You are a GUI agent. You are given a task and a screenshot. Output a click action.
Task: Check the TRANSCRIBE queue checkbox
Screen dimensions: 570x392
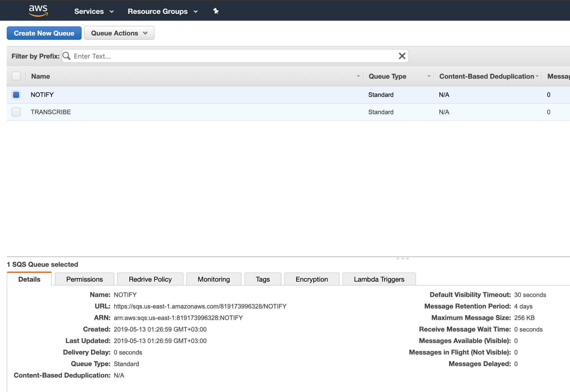(16, 112)
